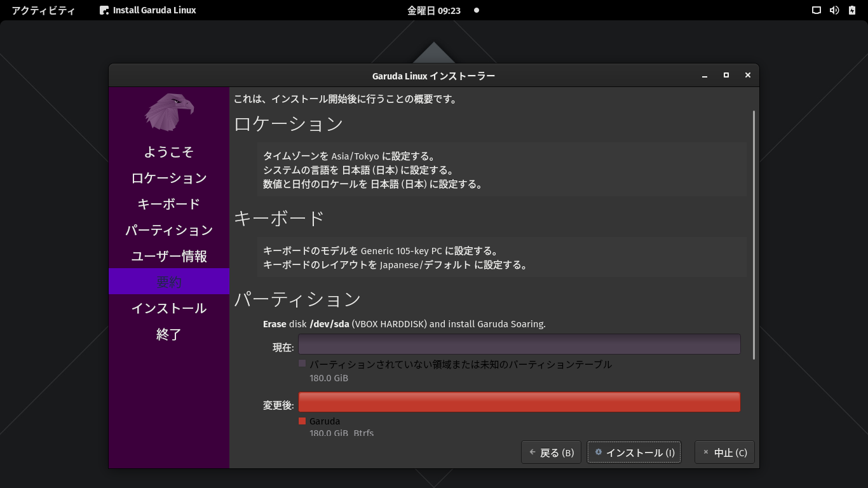Select the キーボード step in sidebar
This screenshot has width=868, height=488.
coord(169,204)
